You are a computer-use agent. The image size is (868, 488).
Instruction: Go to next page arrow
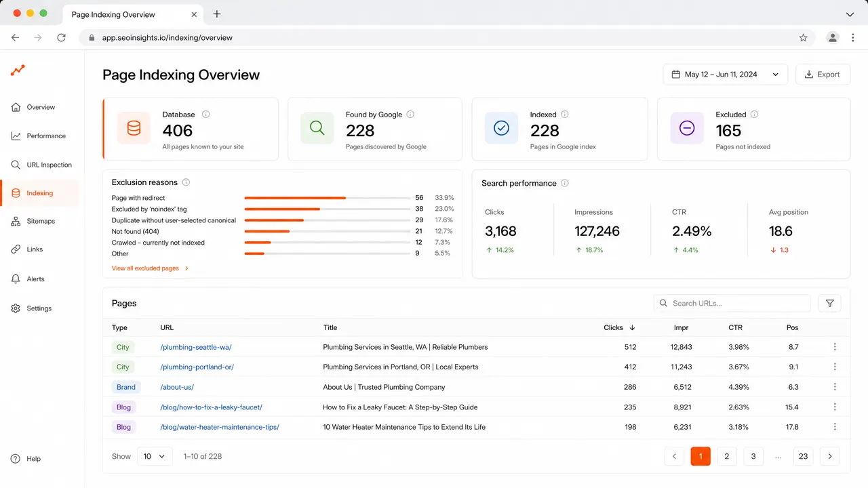coord(830,456)
